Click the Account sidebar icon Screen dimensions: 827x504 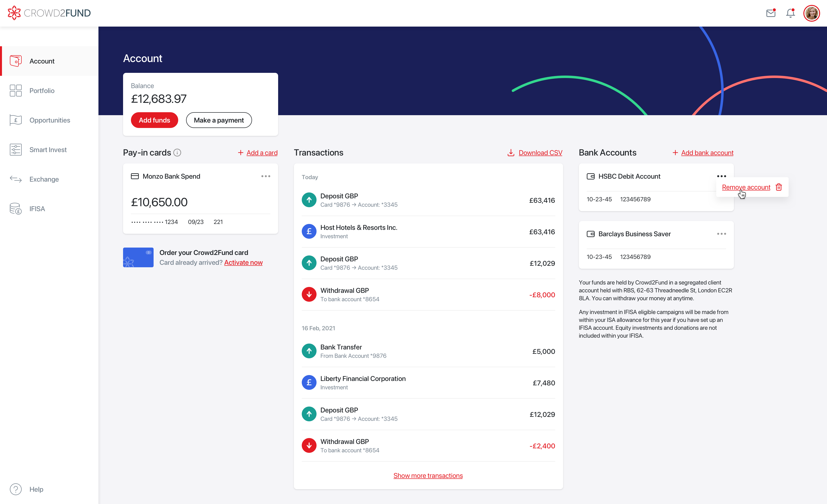16,61
